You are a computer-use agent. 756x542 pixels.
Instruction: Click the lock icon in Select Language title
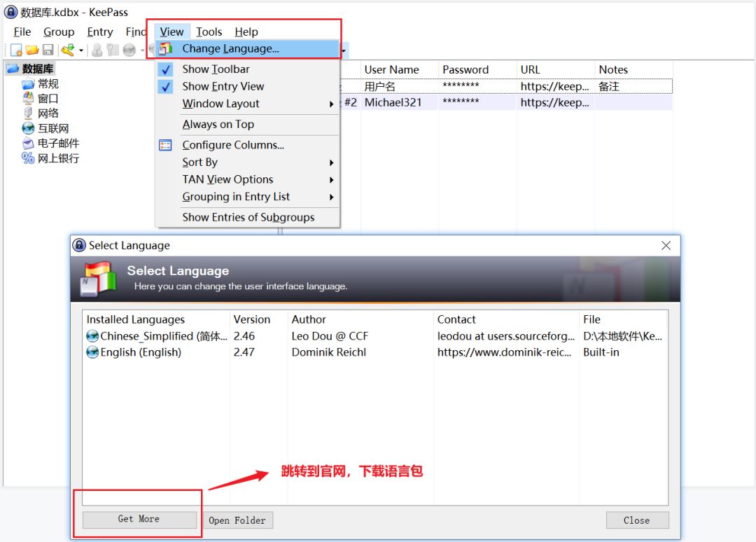(79, 245)
